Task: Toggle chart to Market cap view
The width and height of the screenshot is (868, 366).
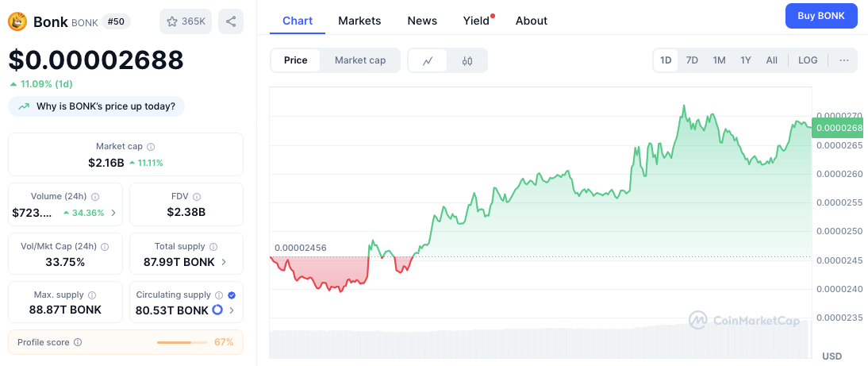Action: point(360,60)
